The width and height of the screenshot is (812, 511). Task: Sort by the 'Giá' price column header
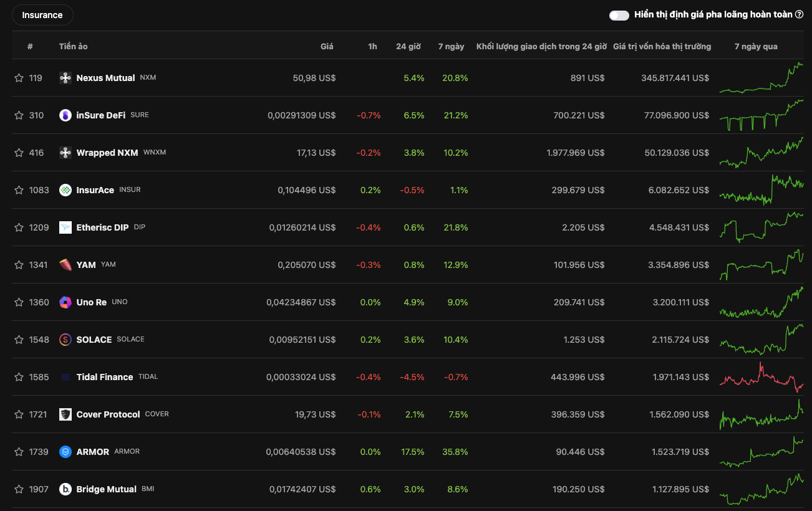327,47
